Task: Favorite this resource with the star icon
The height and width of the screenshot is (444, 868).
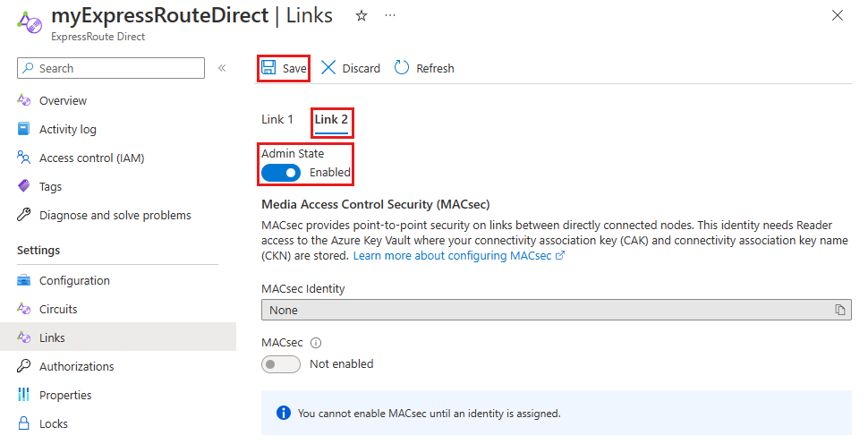Action: tap(362, 16)
